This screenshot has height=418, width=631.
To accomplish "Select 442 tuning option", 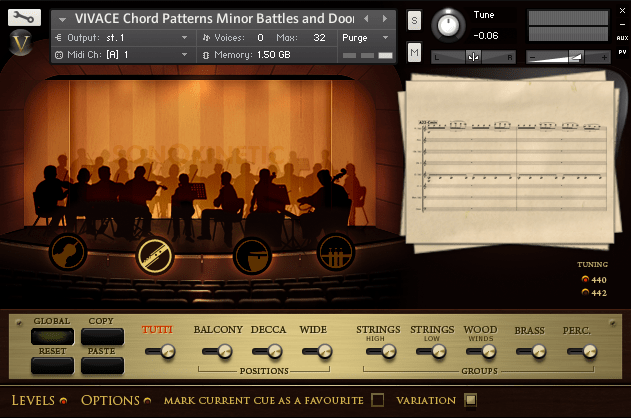I will [x=585, y=292].
